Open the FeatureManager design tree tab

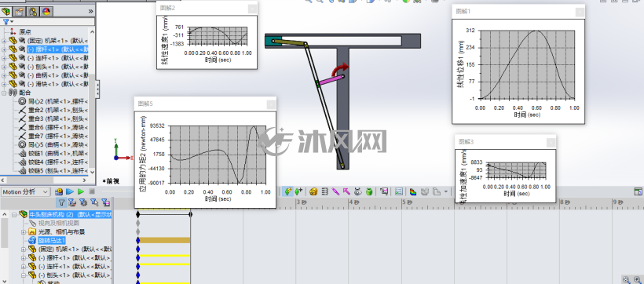point(6,11)
